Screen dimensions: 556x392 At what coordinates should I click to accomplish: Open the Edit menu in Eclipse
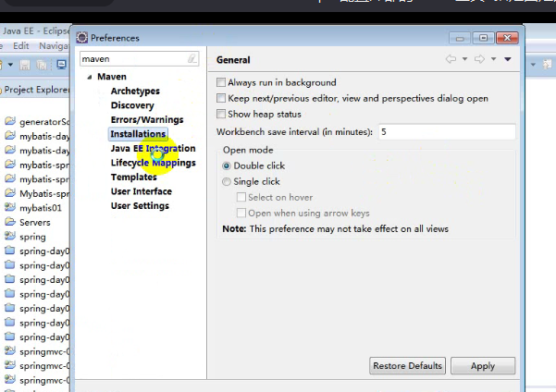point(21,45)
